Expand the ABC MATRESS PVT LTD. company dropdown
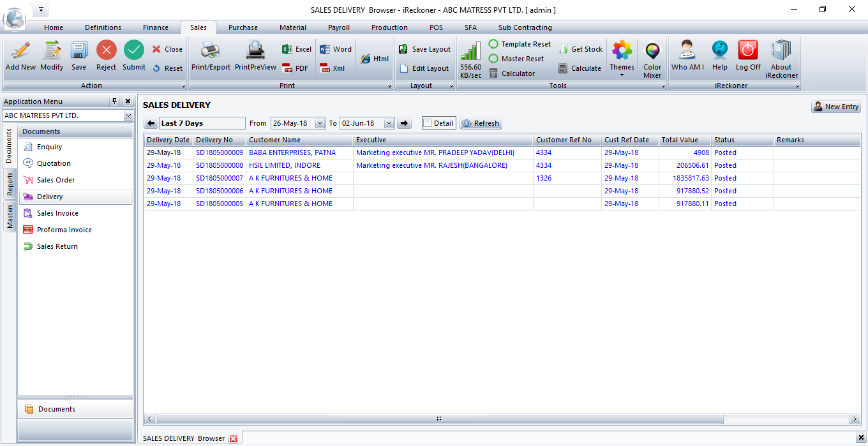This screenshot has height=446, width=868. pos(128,115)
